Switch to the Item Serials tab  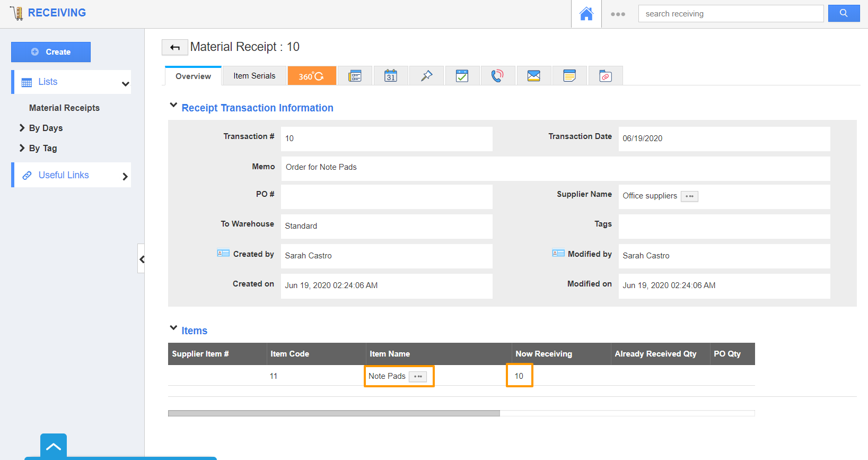(254, 76)
